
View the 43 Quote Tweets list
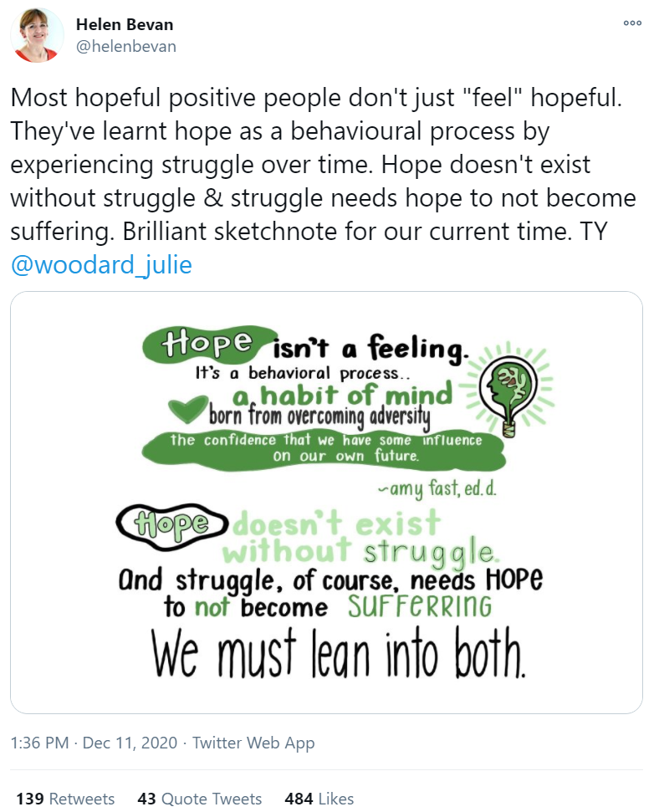click(x=200, y=799)
